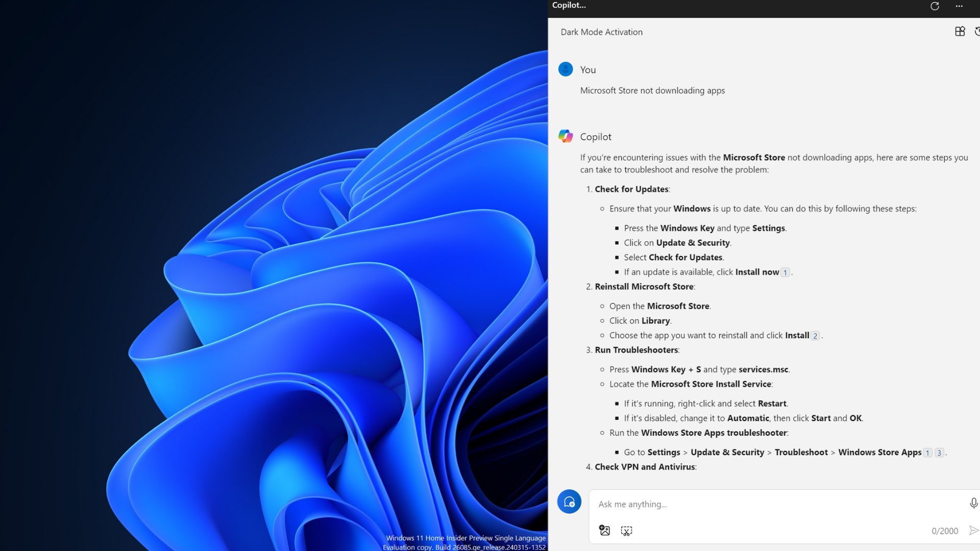Screen dimensions: 980x551
Task: Open citation 2 after 'Install'
Action: (815, 336)
